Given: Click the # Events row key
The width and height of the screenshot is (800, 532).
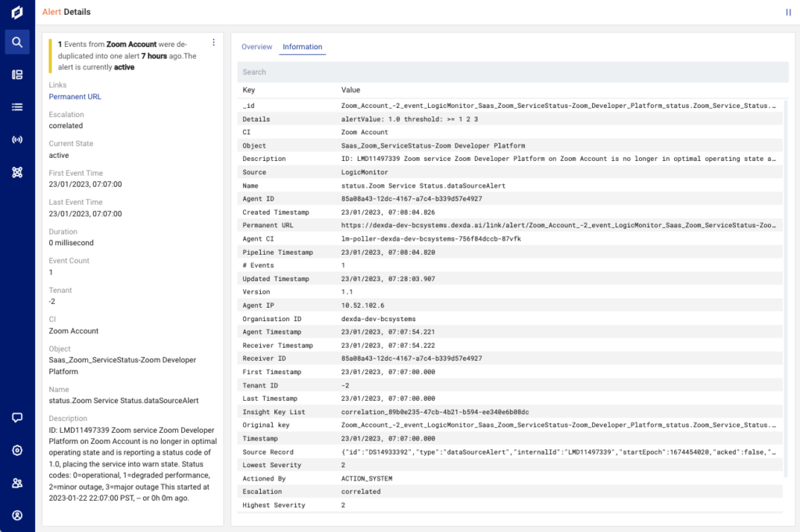Looking at the screenshot, I should click(x=258, y=266).
